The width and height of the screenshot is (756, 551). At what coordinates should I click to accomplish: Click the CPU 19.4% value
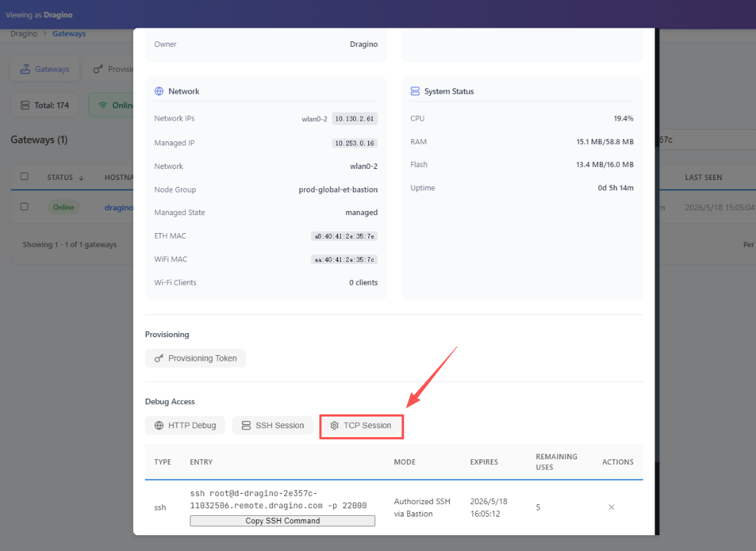[624, 119]
